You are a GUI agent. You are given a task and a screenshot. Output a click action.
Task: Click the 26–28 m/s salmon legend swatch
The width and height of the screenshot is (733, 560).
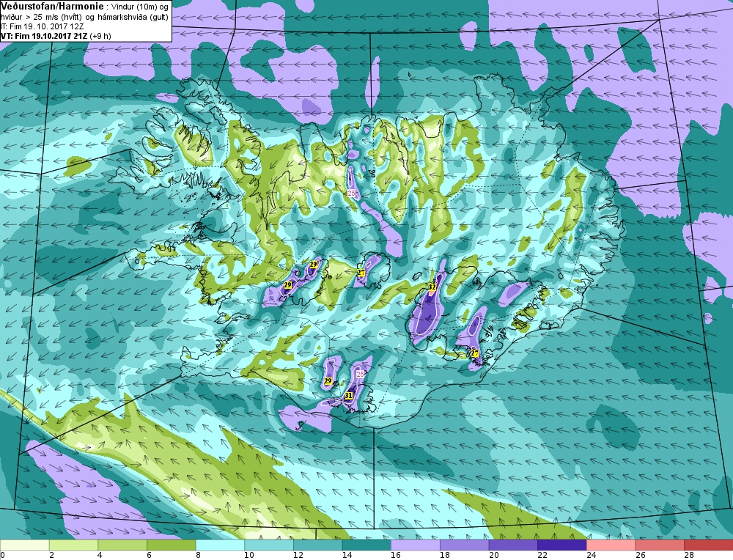click(x=660, y=545)
